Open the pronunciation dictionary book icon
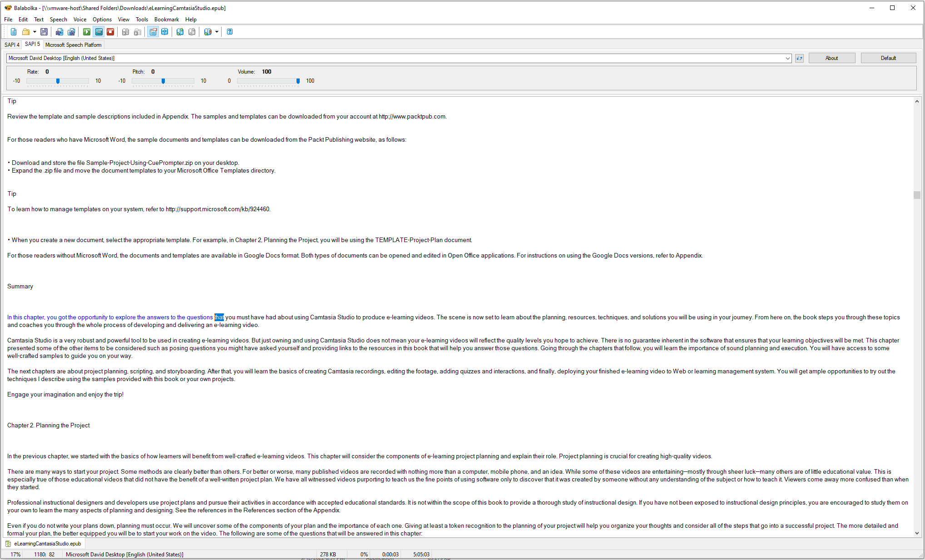This screenshot has height=560, width=925. [165, 32]
